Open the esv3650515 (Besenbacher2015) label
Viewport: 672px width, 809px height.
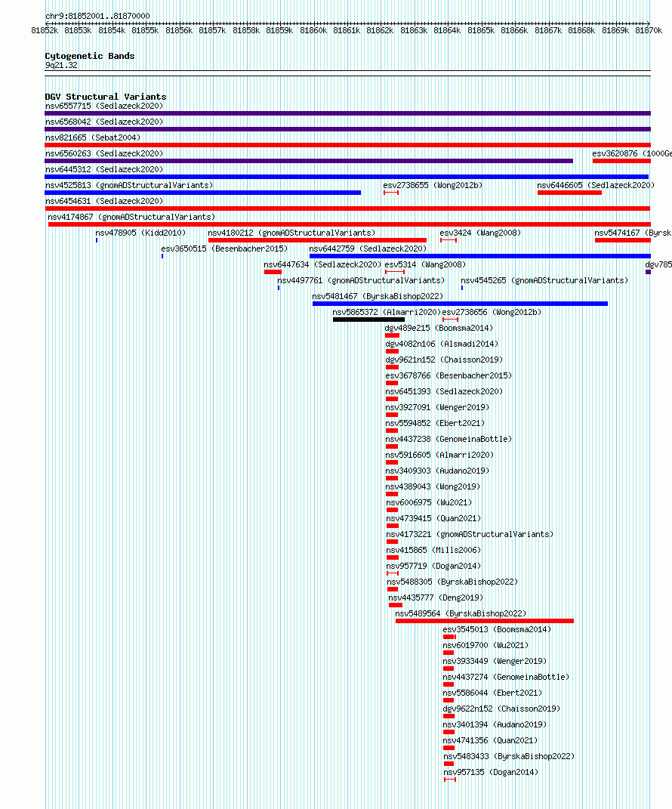pyautogui.click(x=224, y=249)
